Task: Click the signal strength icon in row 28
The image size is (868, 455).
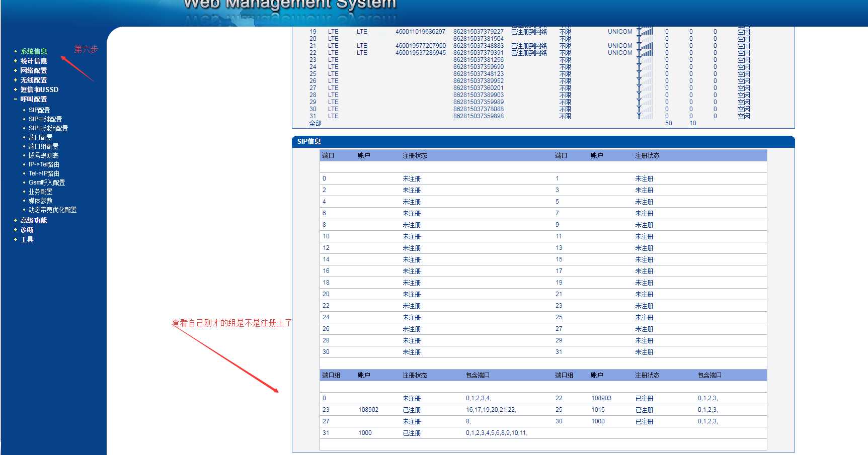Action: coord(645,95)
